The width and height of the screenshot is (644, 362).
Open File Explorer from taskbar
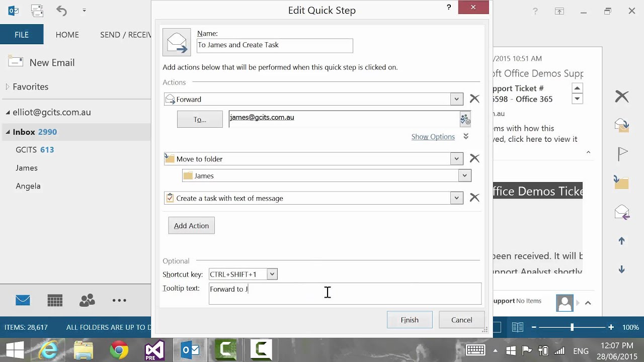84,350
